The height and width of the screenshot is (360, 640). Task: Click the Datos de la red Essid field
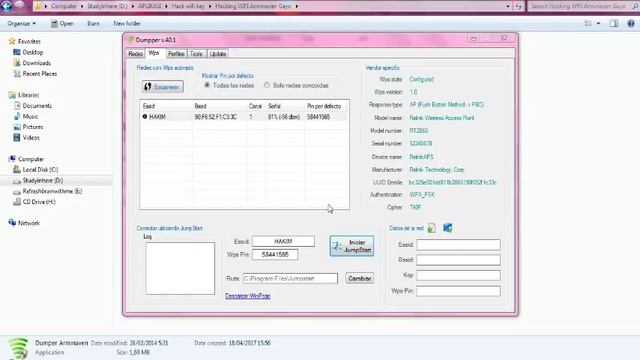[458, 245]
